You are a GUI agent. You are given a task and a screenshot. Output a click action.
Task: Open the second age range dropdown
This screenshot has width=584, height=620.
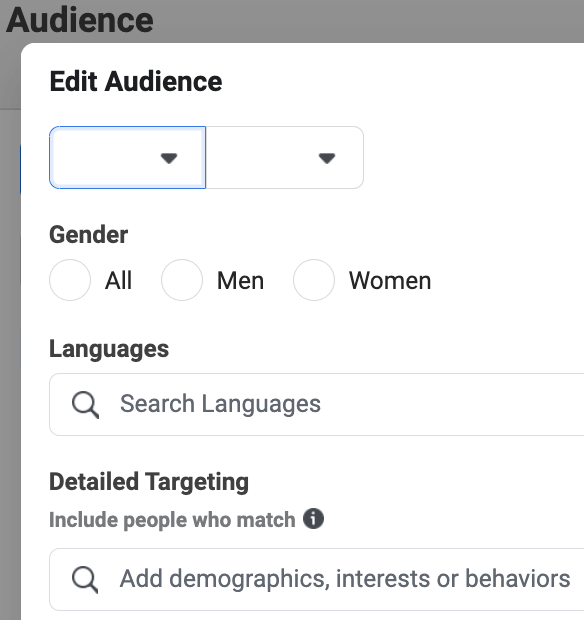click(x=285, y=157)
